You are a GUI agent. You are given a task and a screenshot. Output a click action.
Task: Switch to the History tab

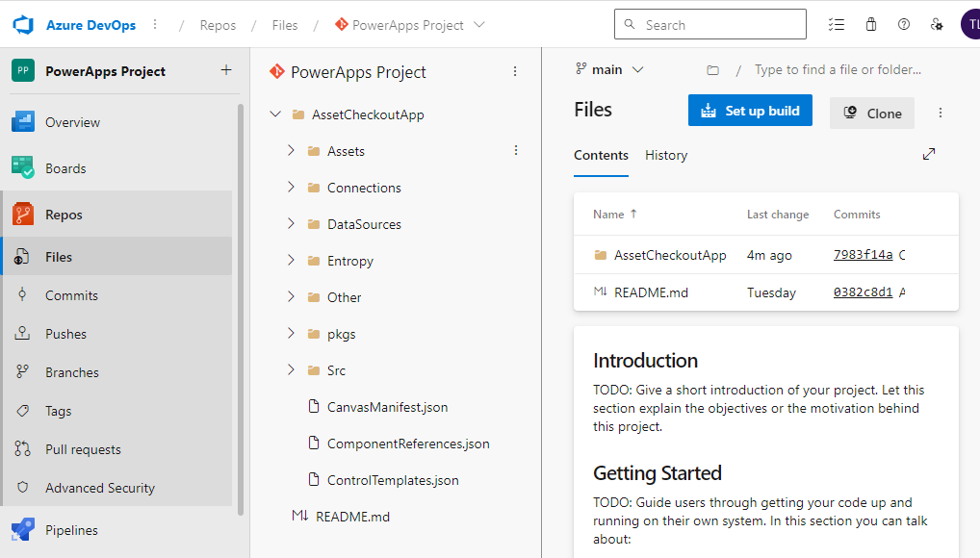[666, 155]
